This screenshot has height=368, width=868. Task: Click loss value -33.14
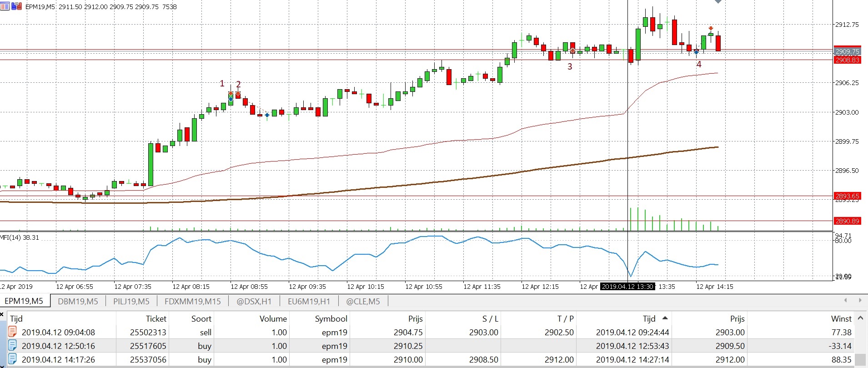(839, 346)
